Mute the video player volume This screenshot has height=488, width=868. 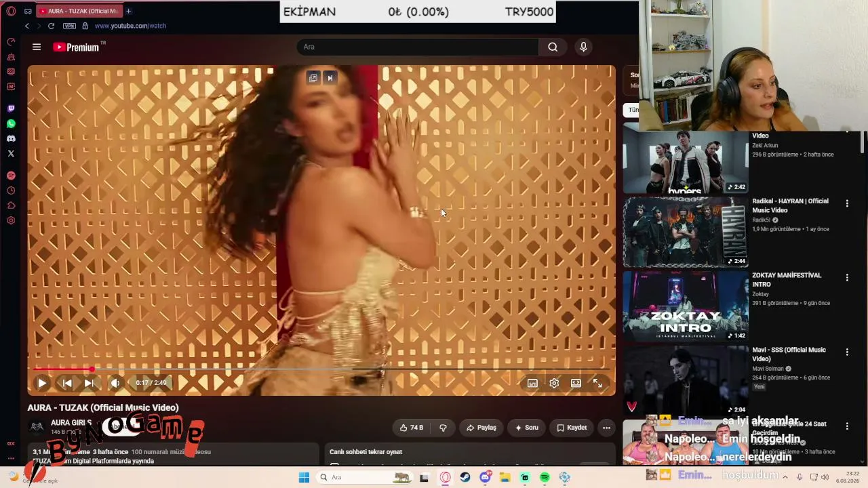coord(115,383)
